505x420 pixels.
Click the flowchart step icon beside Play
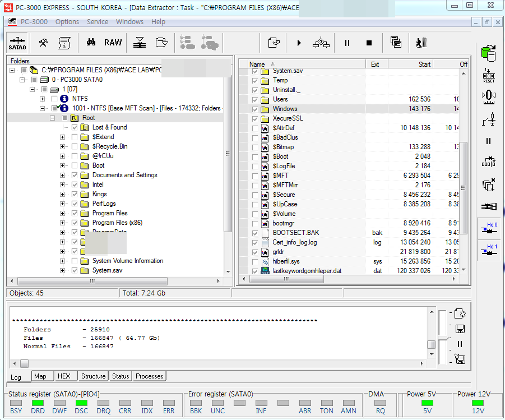click(x=321, y=43)
